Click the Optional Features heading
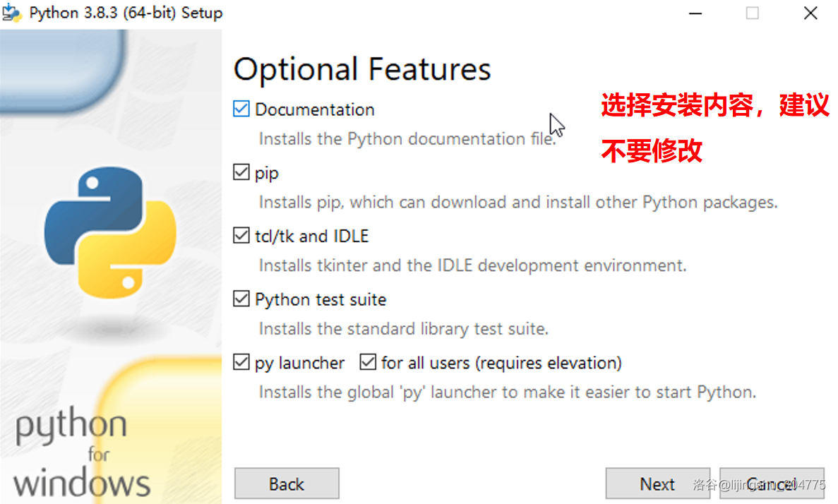The image size is (838, 504). tap(362, 69)
